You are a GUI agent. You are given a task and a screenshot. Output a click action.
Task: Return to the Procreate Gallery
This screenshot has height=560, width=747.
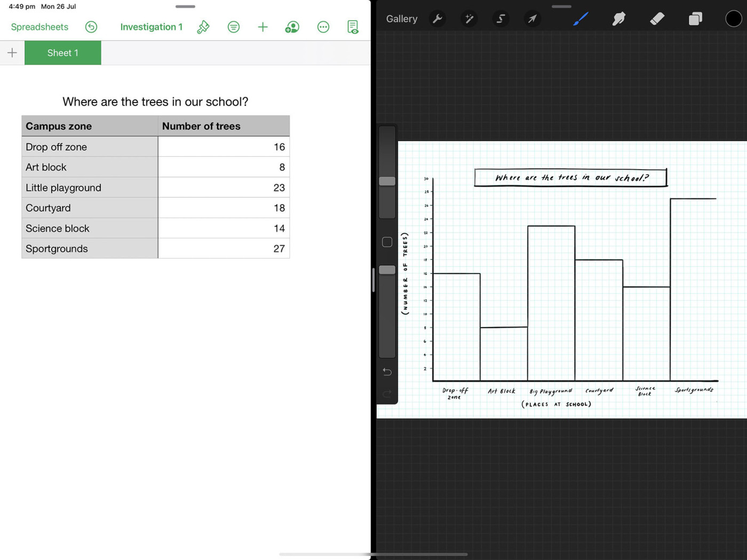(401, 19)
